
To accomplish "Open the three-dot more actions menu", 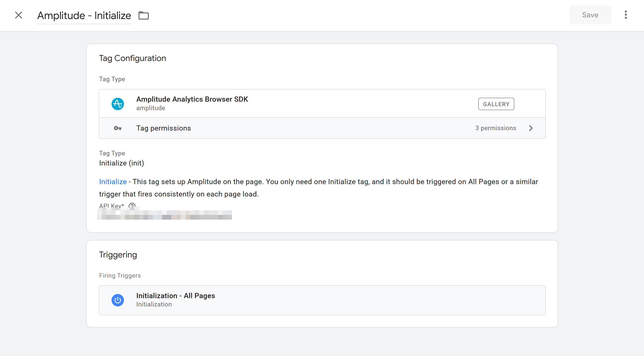I will 625,15.
